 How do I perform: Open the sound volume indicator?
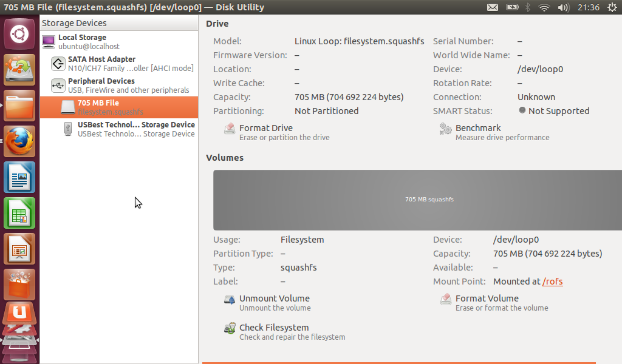coord(563,7)
